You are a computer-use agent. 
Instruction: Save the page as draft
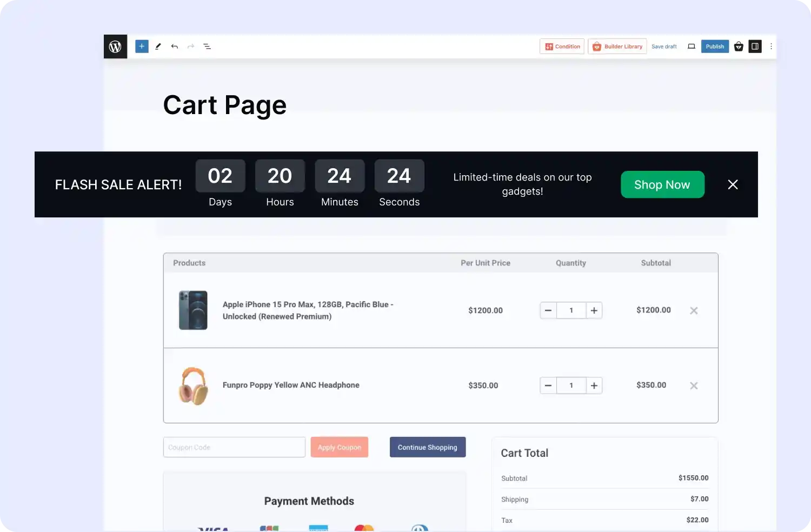tap(664, 46)
